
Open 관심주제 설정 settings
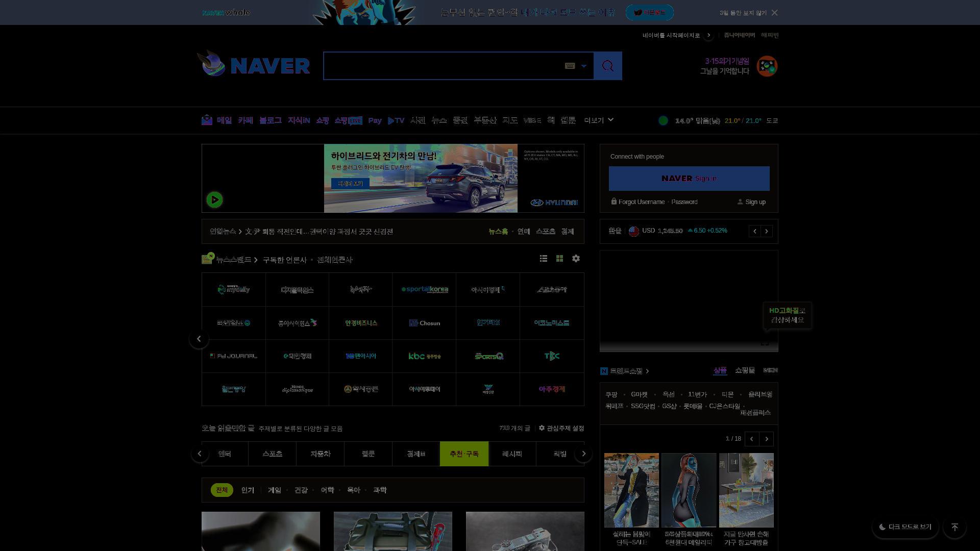click(x=561, y=428)
